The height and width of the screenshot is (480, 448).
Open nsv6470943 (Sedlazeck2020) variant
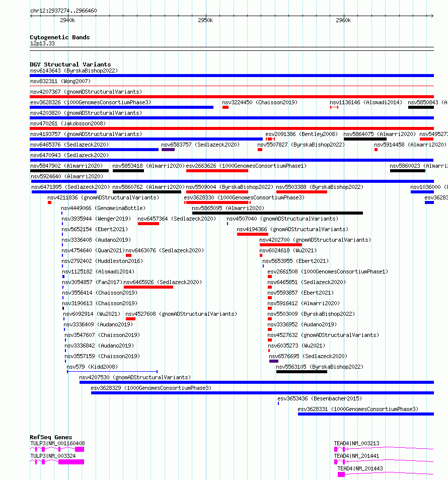coord(69,155)
